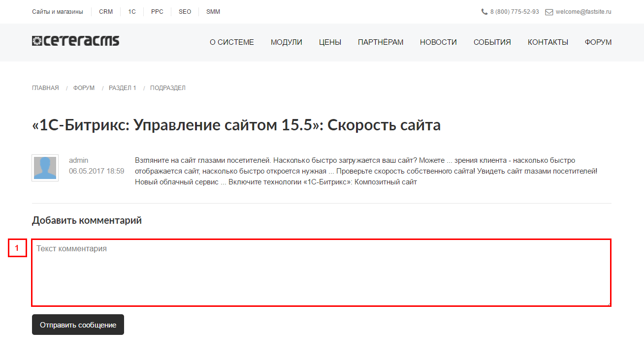
Task: Open the 1C link in top bar
Action: pyautogui.click(x=132, y=12)
